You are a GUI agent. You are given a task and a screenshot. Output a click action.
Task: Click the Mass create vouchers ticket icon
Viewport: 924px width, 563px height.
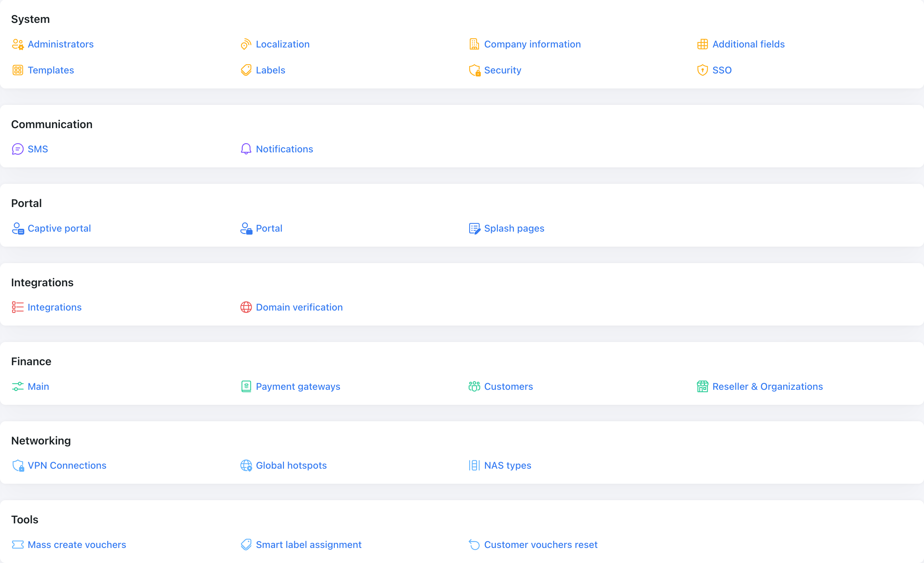tap(18, 545)
